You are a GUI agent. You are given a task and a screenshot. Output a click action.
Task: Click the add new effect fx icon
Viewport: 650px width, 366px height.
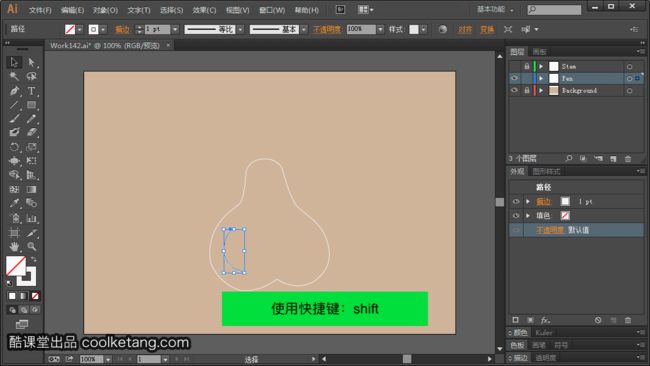545,320
